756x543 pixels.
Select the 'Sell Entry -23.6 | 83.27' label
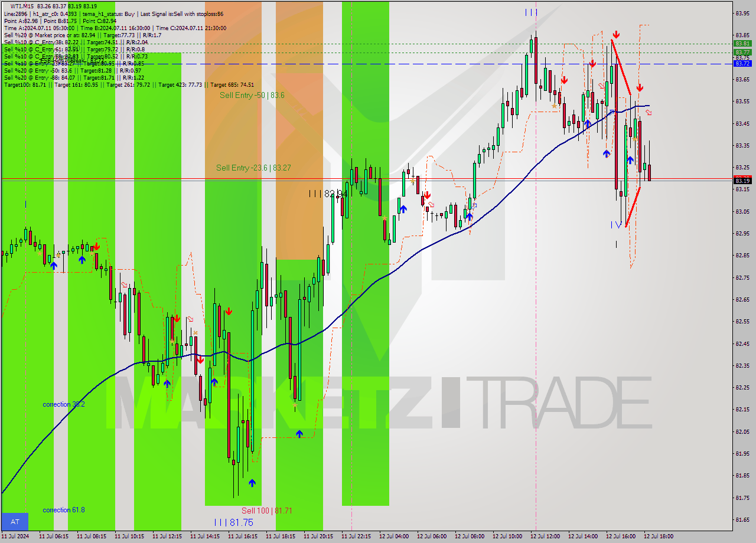point(253,168)
